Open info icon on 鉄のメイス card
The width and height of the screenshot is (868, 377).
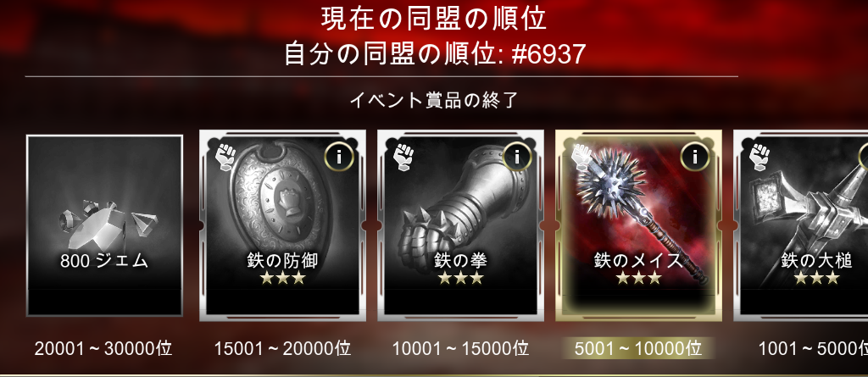(695, 158)
